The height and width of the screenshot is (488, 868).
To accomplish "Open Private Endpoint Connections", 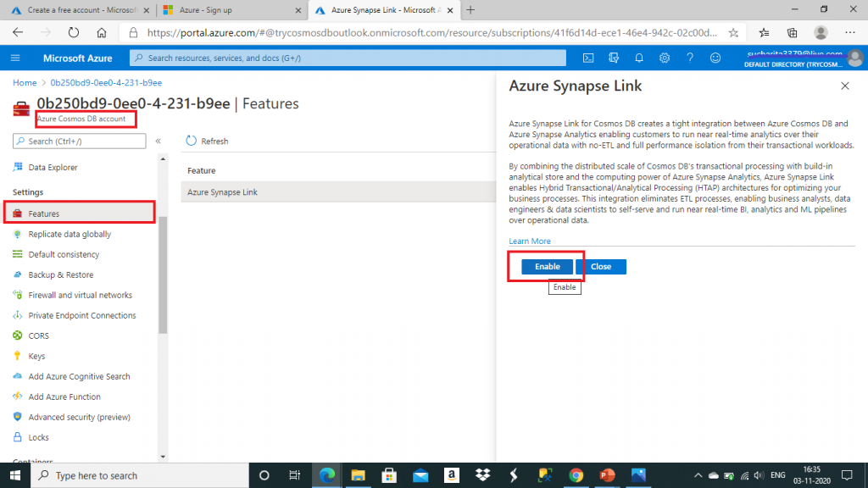I will [x=82, y=315].
